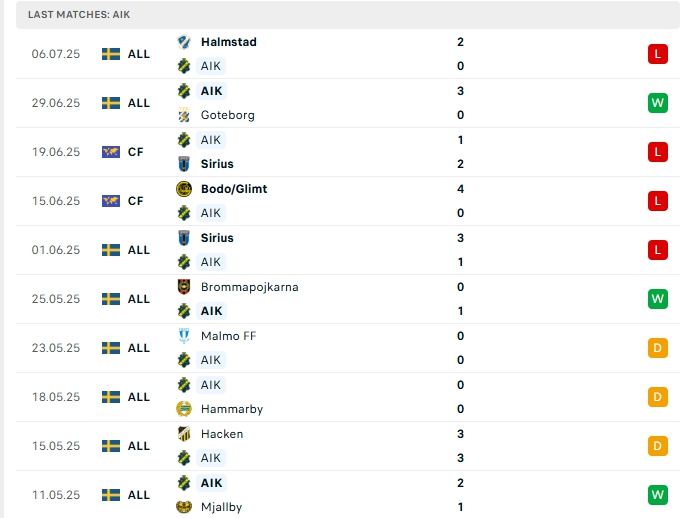
Task: Click the Bodo/Glimt yellow crest icon
Action: click(x=184, y=189)
